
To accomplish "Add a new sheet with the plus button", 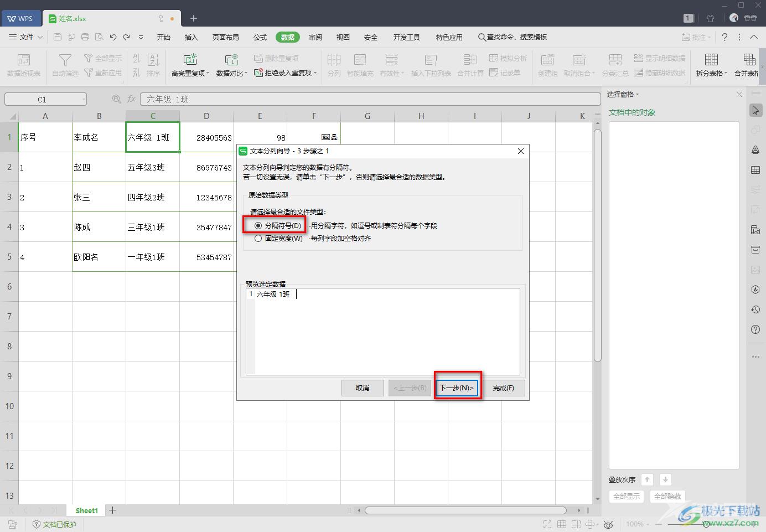I will tap(112, 510).
